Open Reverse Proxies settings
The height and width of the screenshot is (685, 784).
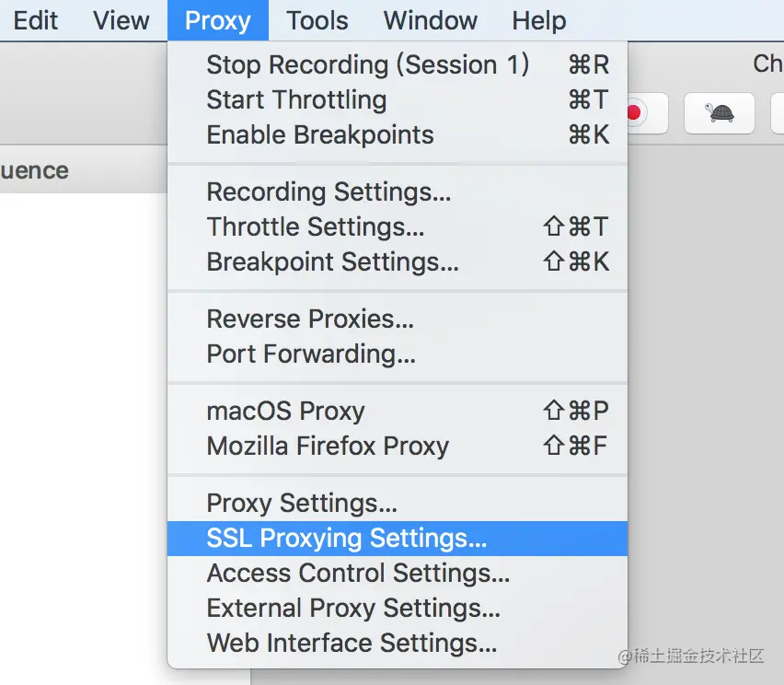(310, 319)
